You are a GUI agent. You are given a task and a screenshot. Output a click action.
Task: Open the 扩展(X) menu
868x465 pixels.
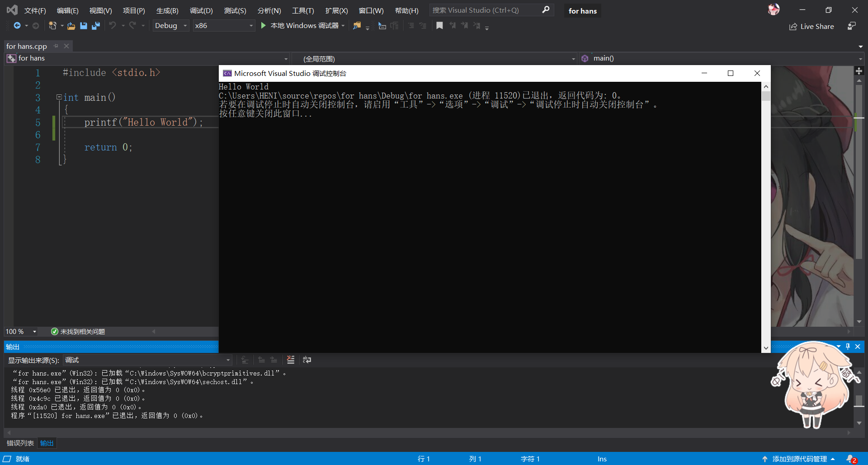[x=337, y=10]
